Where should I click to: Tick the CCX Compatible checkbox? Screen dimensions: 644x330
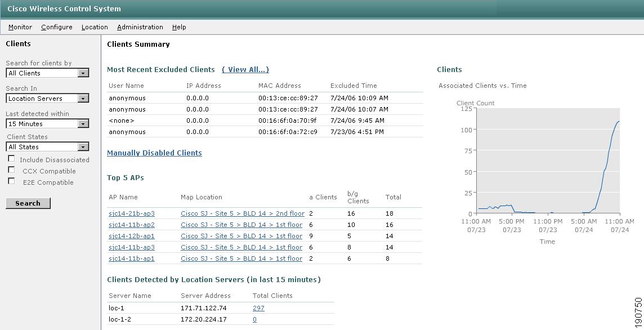11,170
